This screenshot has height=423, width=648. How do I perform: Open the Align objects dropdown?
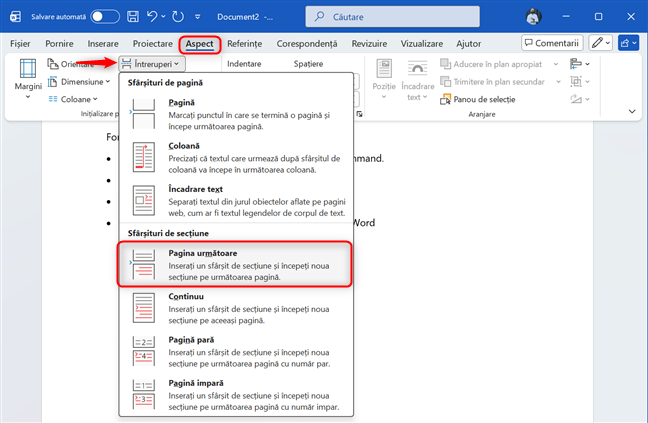[579, 64]
